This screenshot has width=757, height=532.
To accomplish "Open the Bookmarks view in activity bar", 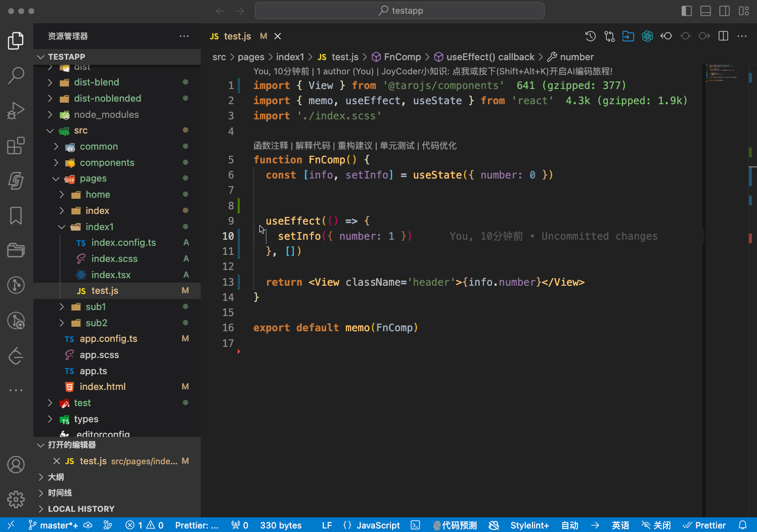I will [16, 215].
